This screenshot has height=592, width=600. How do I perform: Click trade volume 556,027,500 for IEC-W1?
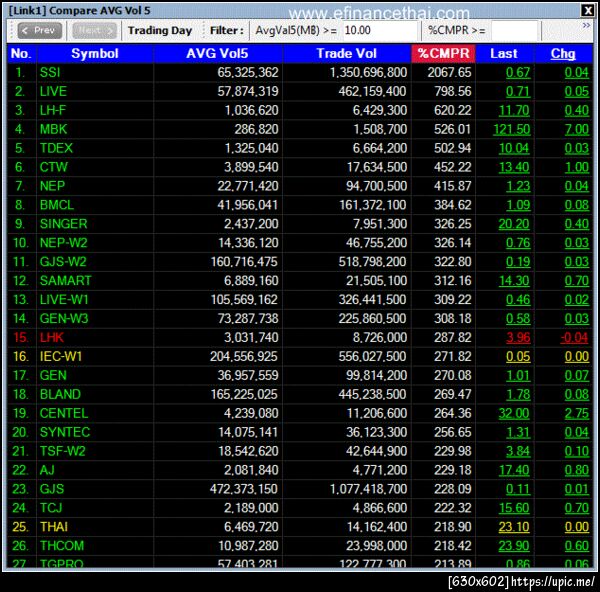tap(372, 357)
